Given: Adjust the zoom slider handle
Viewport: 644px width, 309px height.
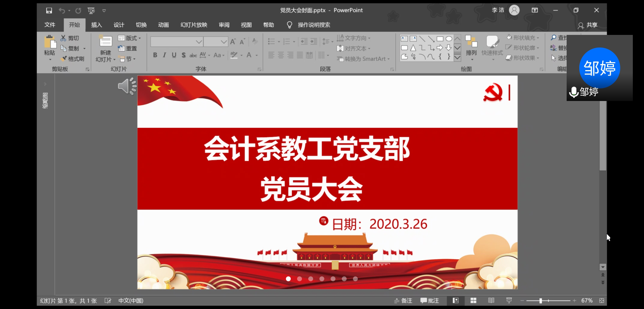Looking at the screenshot, I should pyautogui.click(x=541, y=300).
